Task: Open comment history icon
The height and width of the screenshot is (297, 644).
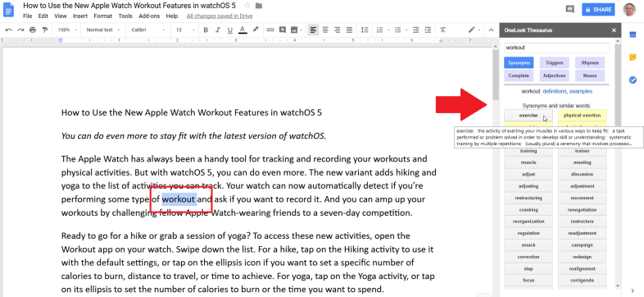Action: click(569, 9)
